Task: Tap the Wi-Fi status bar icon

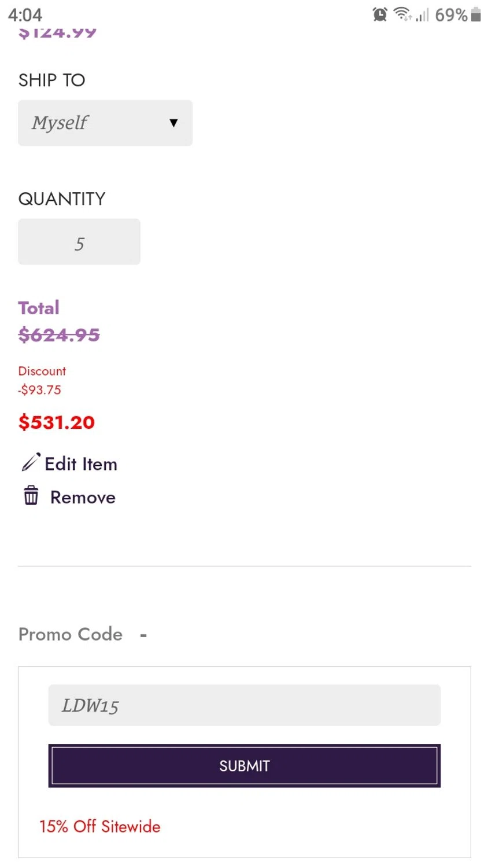Action: 402,14
